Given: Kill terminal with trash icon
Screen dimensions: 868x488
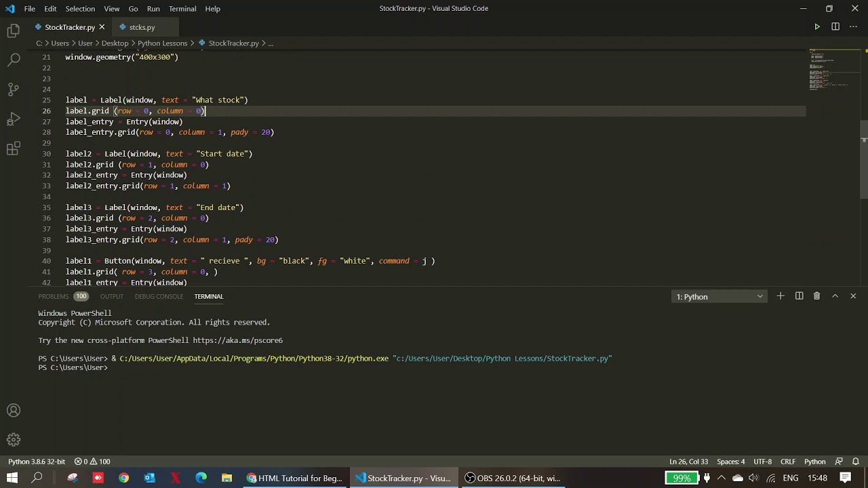Looking at the screenshot, I should 816,296.
